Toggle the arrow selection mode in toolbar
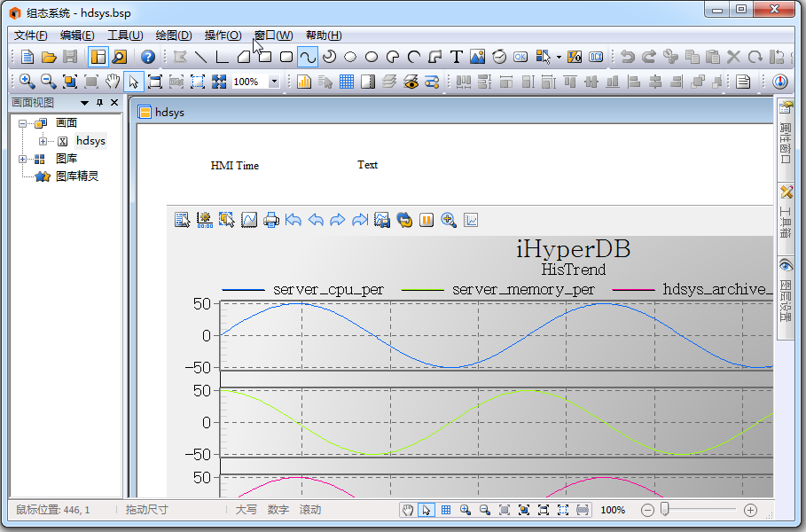This screenshot has width=806, height=532. [x=134, y=82]
